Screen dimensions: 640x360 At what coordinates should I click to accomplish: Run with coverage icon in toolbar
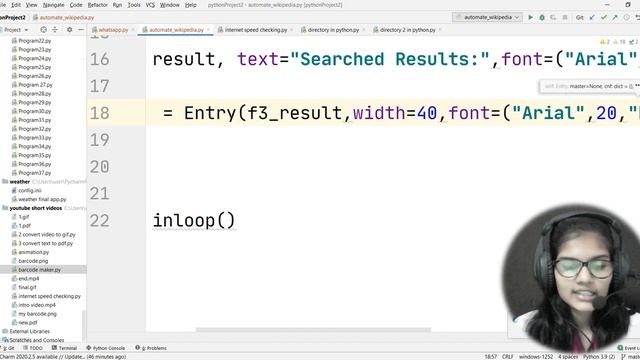click(553, 18)
